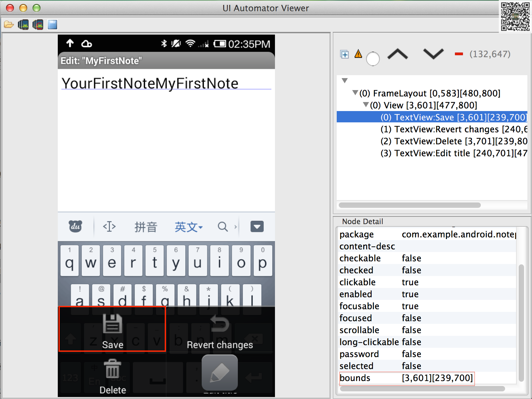
Task: Click the first device screenshot icon
Action: click(23, 25)
